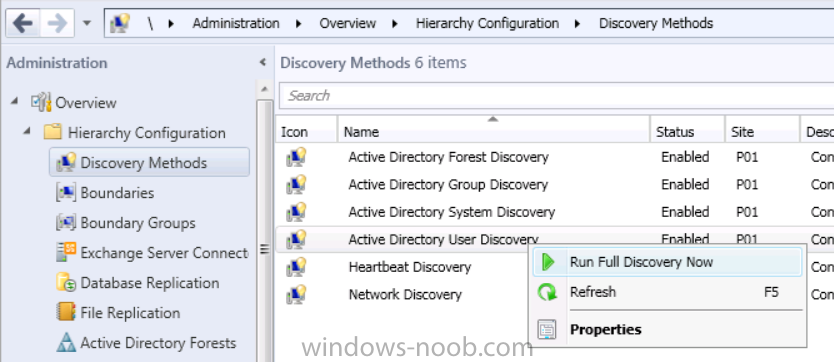The height and width of the screenshot is (362, 834).
Task: Sort by the Site column header
Action: coord(762,131)
